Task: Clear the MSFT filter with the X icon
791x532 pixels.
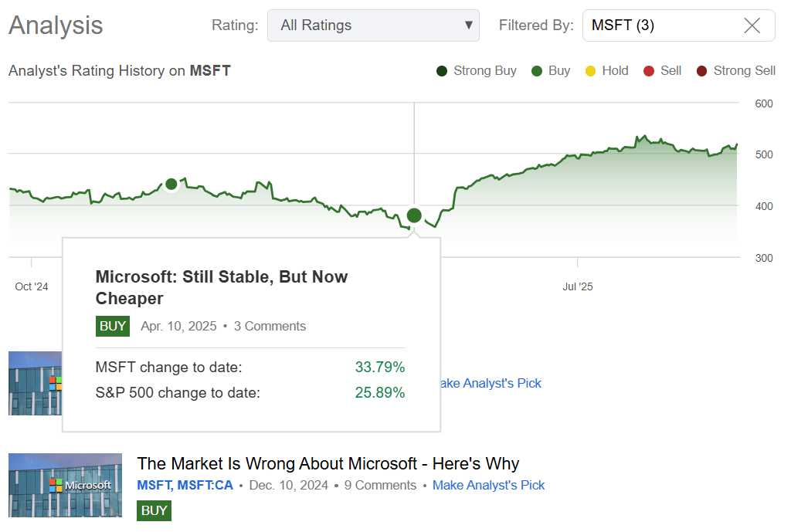Action: 752,25
